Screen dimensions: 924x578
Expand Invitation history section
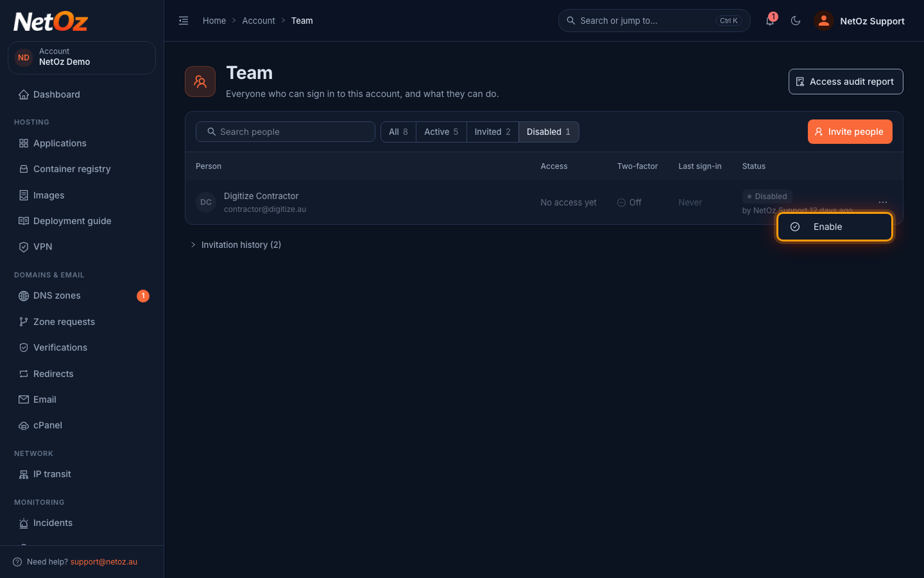click(235, 245)
